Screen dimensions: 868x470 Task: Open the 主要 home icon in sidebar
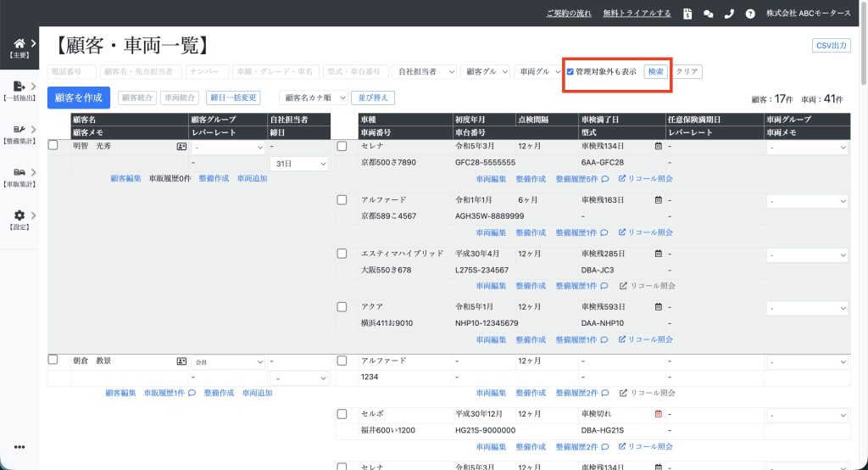[x=19, y=43]
